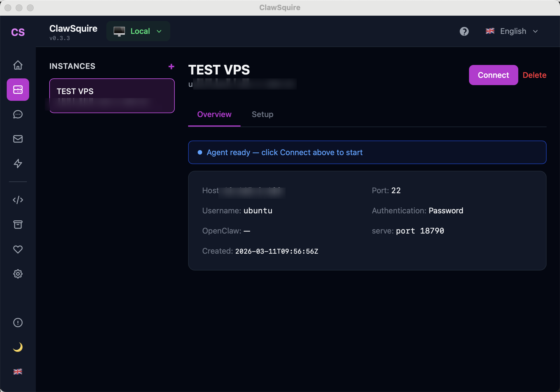Viewport: 560px width, 392px height.
Task: Open the Home dashboard icon
Action: pos(18,65)
